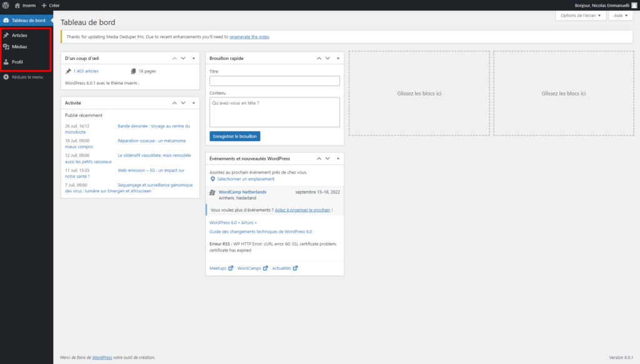Open the Inserm site home icon

click(17, 5)
